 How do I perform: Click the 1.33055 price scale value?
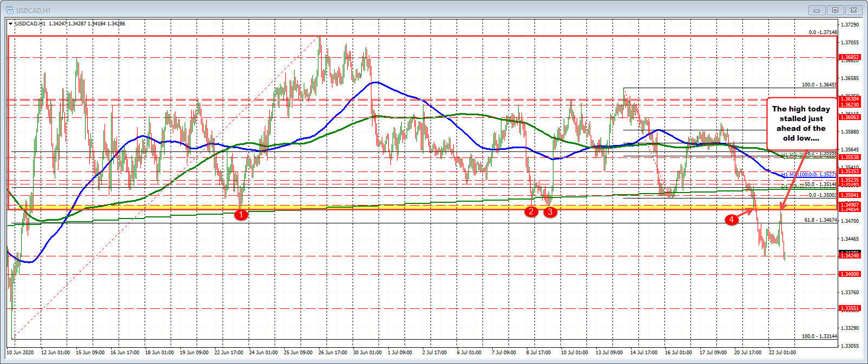point(851,346)
